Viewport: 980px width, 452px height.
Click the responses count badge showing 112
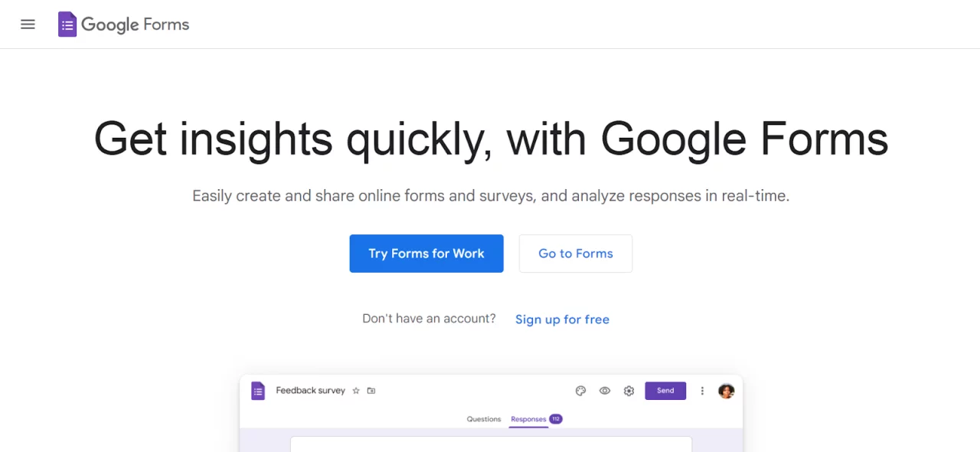pyautogui.click(x=555, y=419)
